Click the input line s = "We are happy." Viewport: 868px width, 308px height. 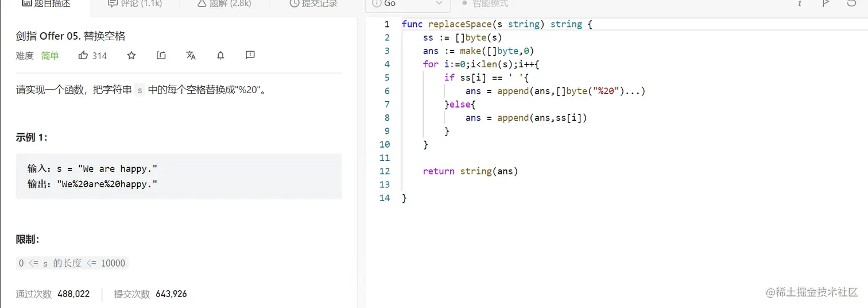pyautogui.click(x=92, y=168)
